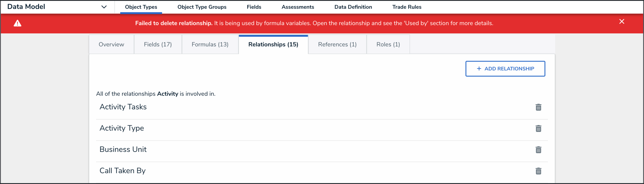This screenshot has width=644, height=184.
Task: Open Trade Rules page
Action: [x=407, y=7]
